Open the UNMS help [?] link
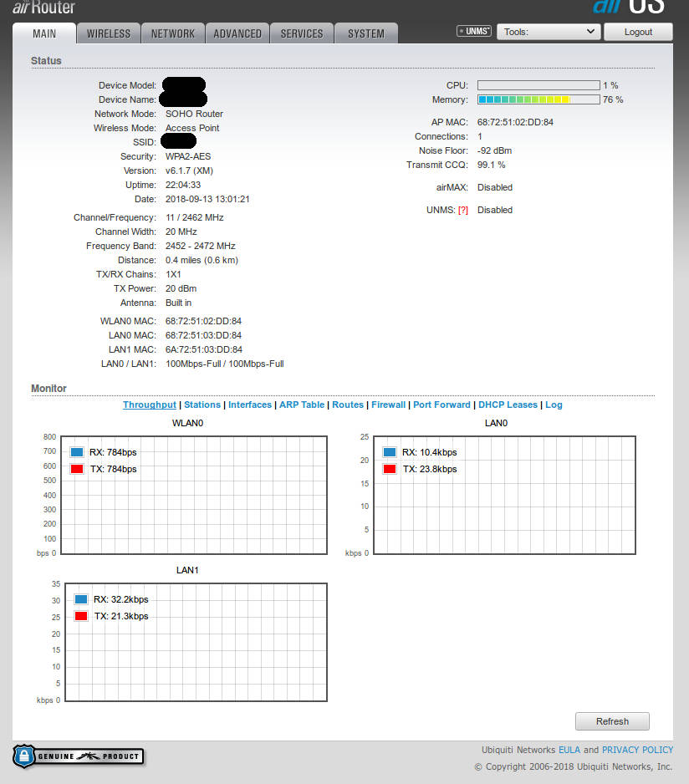The height and width of the screenshot is (784, 689). click(463, 210)
